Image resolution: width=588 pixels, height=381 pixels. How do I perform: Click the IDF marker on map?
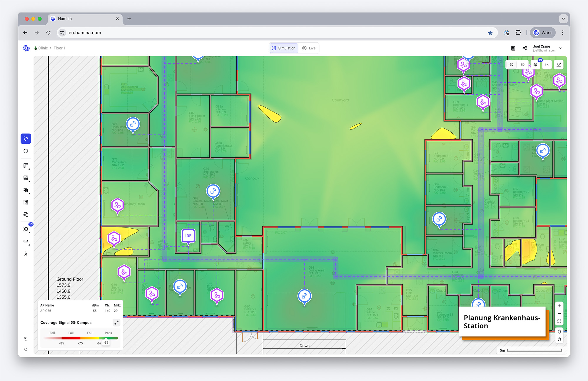[188, 236]
